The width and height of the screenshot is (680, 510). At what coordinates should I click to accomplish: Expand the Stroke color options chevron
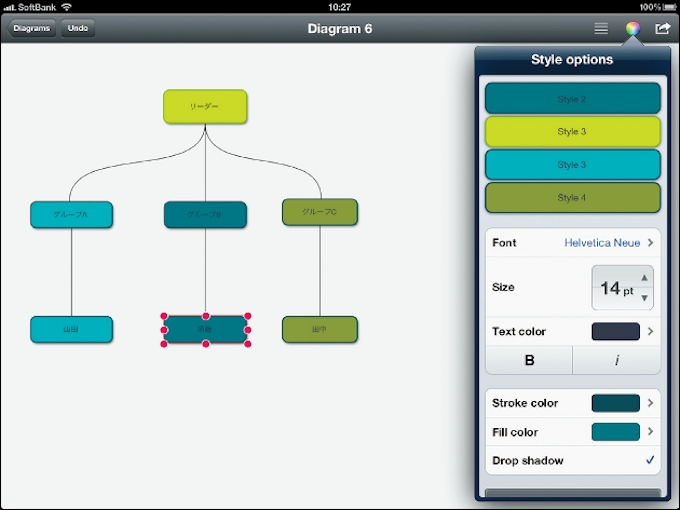pos(651,403)
